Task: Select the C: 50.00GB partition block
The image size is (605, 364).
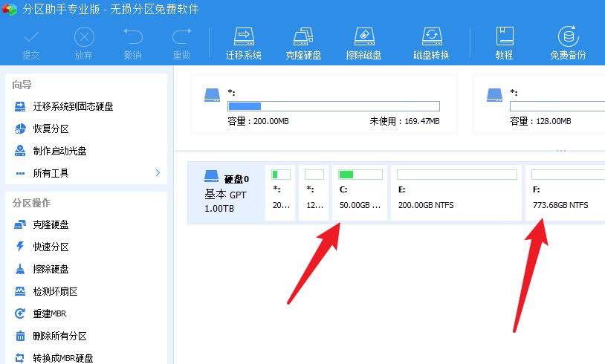Action: (360, 193)
